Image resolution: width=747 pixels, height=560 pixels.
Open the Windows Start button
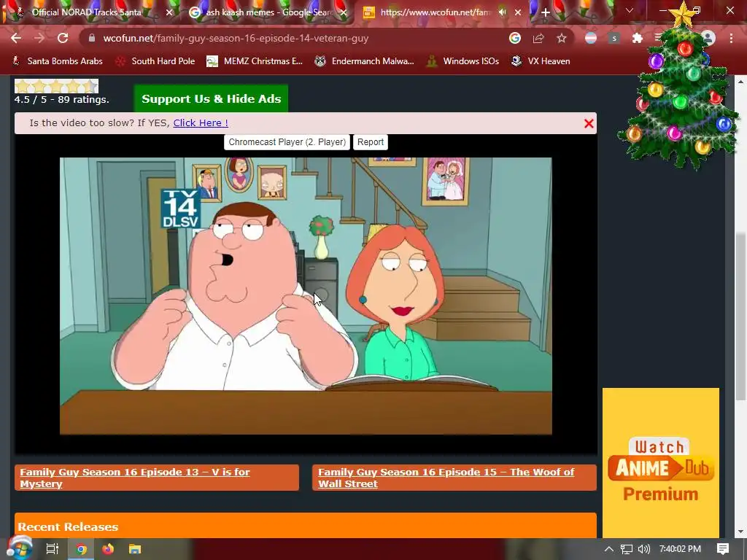coord(19,548)
